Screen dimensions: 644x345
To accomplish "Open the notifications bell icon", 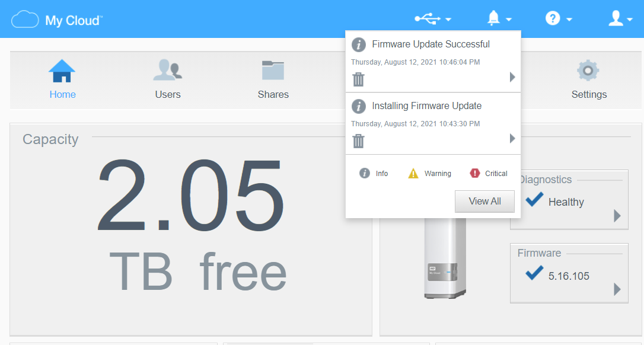I will (493, 18).
